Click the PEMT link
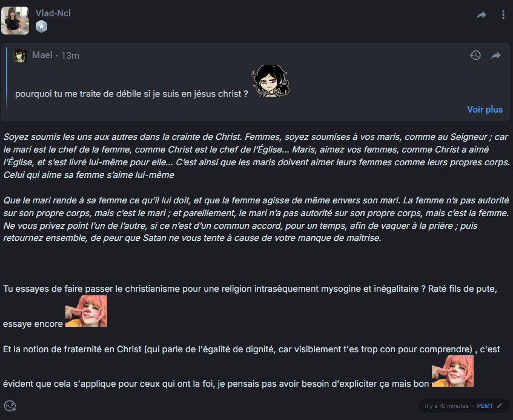The height and width of the screenshot is (420, 513). [x=485, y=405]
